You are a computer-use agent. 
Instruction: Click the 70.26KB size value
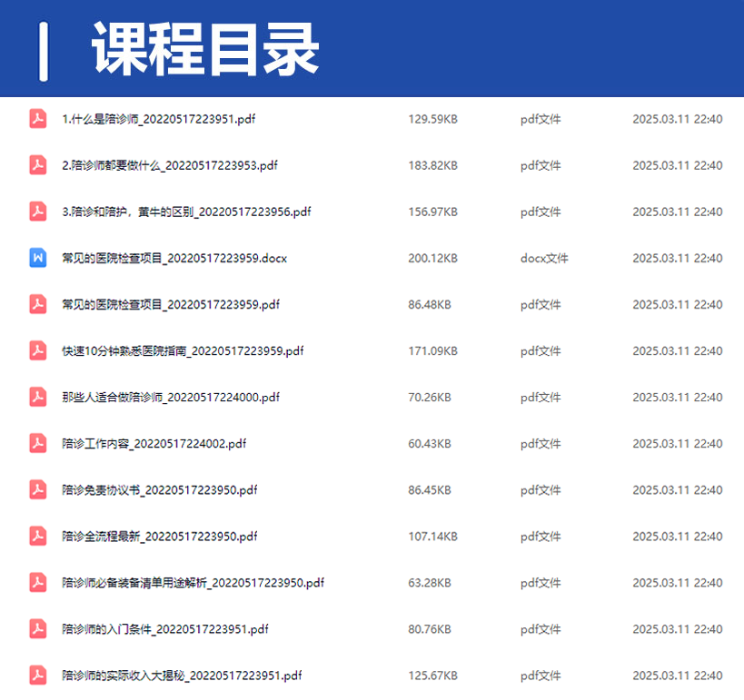[x=430, y=398]
